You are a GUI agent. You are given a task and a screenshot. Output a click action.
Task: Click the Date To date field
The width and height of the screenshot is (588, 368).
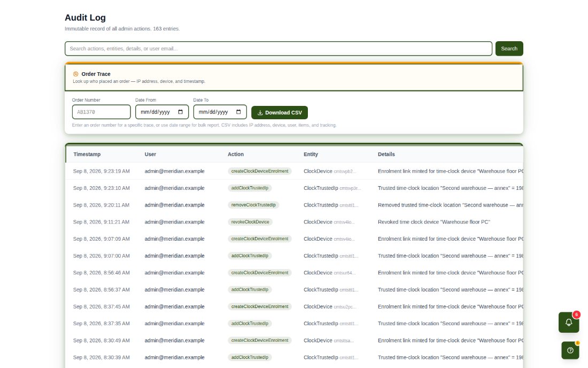[x=220, y=112]
